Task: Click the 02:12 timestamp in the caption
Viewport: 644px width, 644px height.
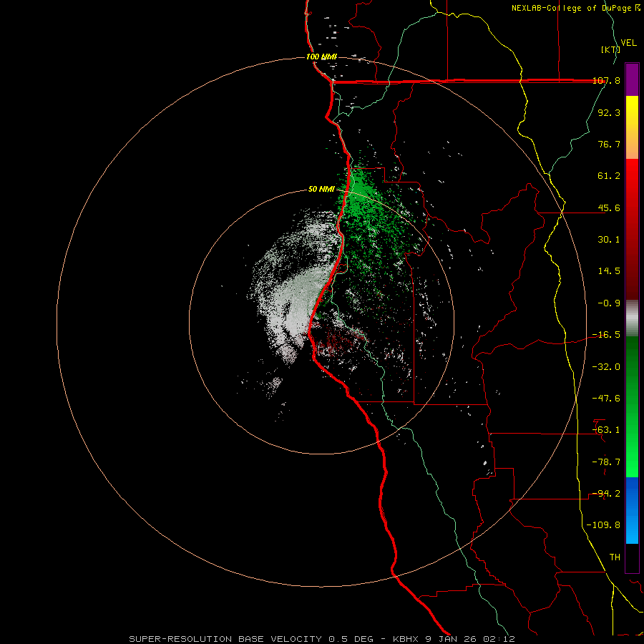Action: (x=499, y=639)
